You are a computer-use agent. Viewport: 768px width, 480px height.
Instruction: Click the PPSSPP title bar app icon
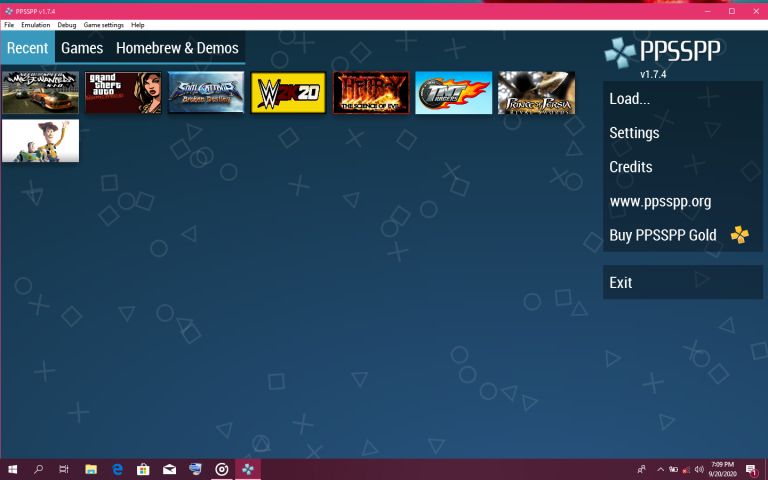tap(9, 11)
